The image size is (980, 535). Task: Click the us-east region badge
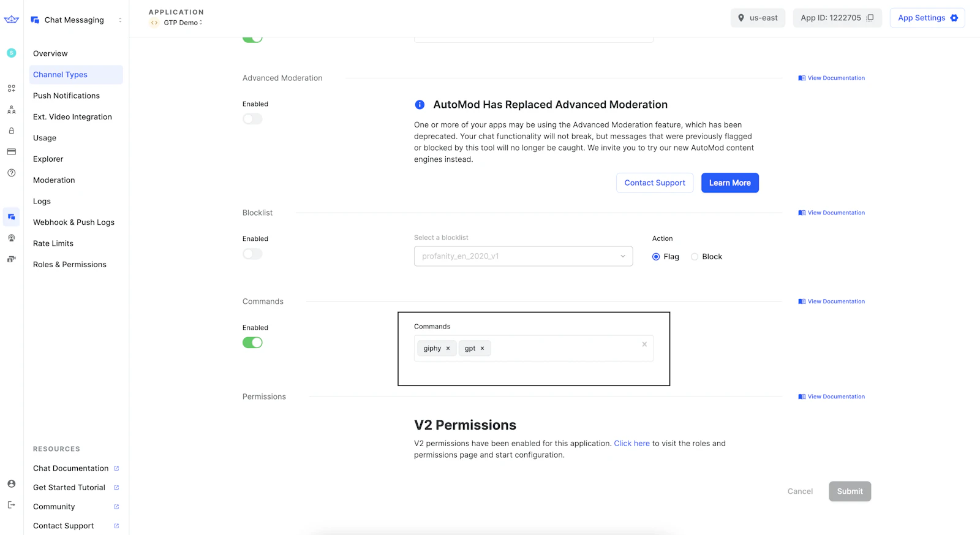click(758, 18)
